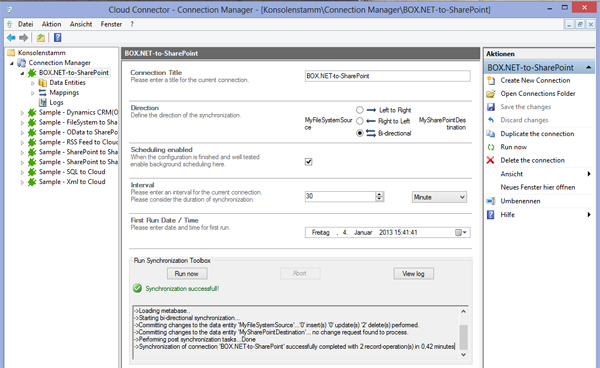This screenshot has height=368, width=600.
Task: Expand Sample - FileSystem to SharePoint node
Action: point(22,123)
